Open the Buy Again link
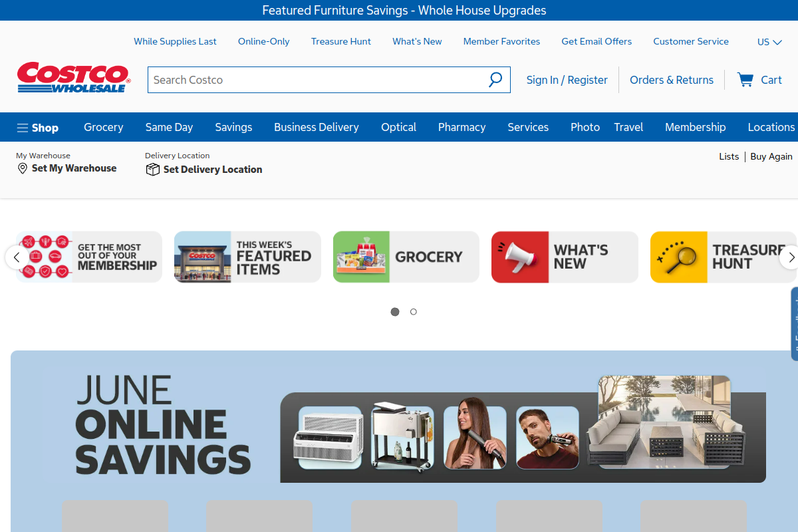 click(x=771, y=156)
